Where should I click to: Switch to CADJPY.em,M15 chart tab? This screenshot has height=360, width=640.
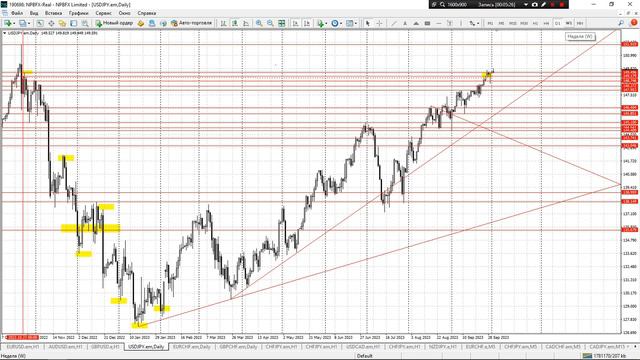(x=607, y=347)
